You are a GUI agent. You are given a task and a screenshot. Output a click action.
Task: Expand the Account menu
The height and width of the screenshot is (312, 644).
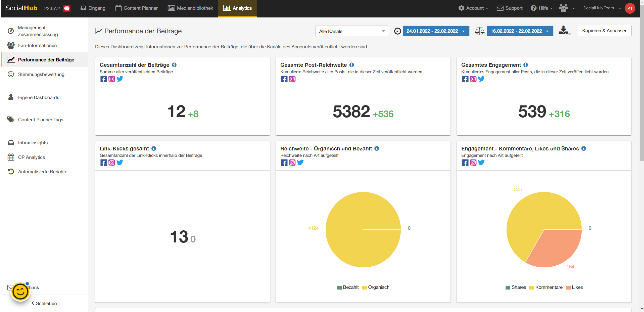pos(473,8)
